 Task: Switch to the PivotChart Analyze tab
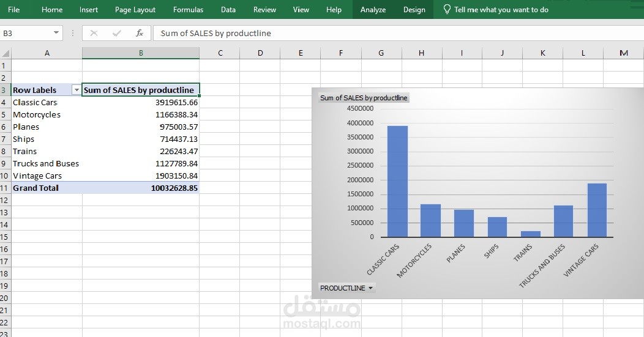[373, 9]
